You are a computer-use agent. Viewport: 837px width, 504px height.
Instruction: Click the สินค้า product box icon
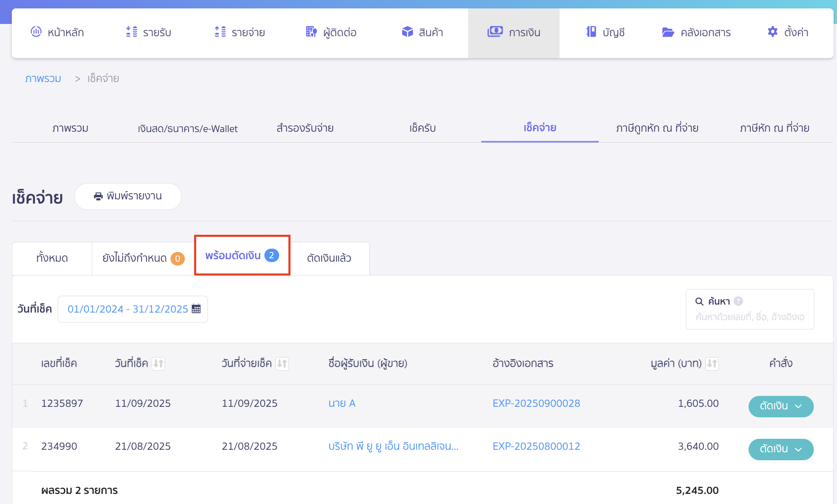[x=407, y=32]
